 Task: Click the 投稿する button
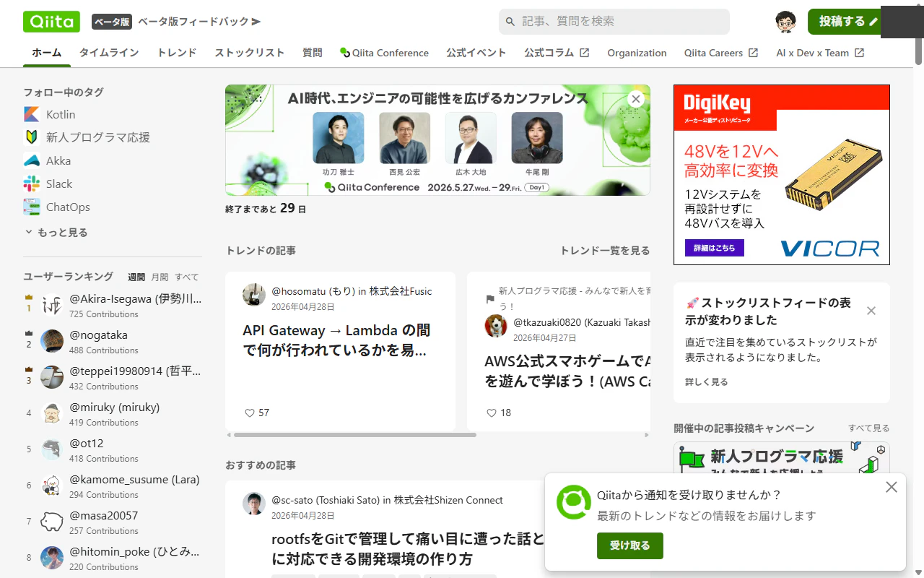tap(846, 22)
